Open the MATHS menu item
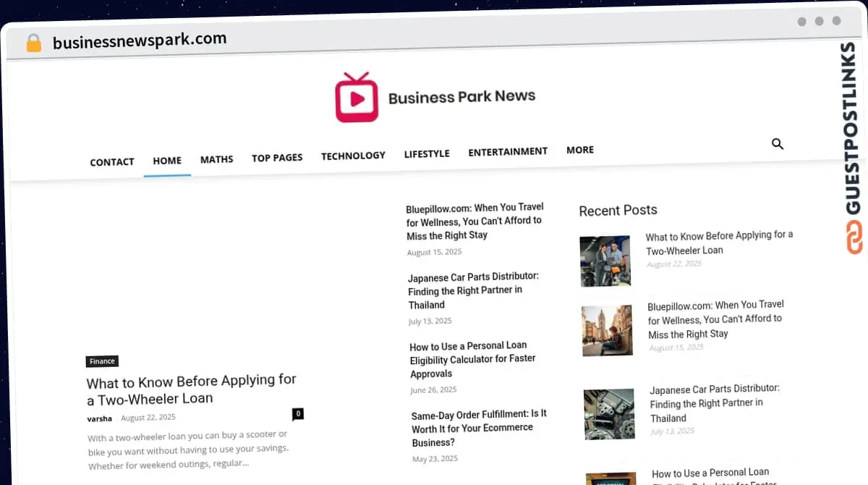 (x=217, y=159)
